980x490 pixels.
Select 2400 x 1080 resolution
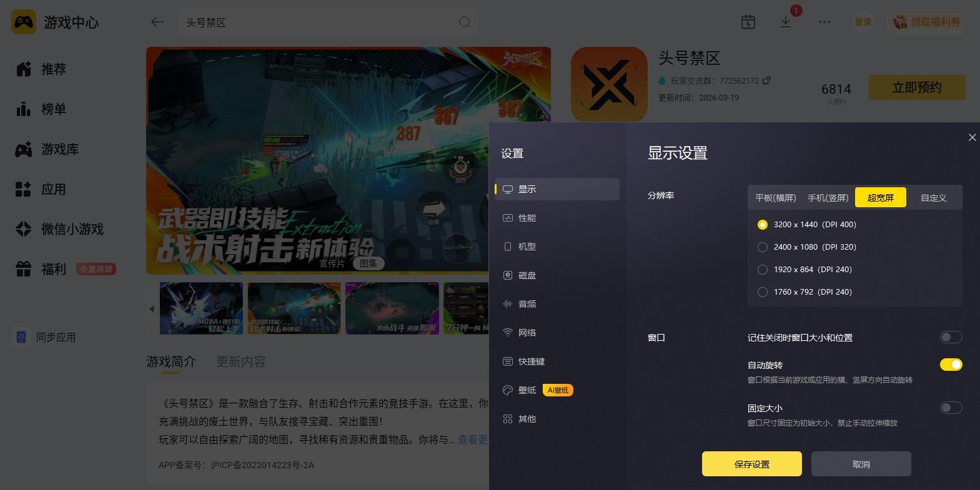[x=763, y=247]
